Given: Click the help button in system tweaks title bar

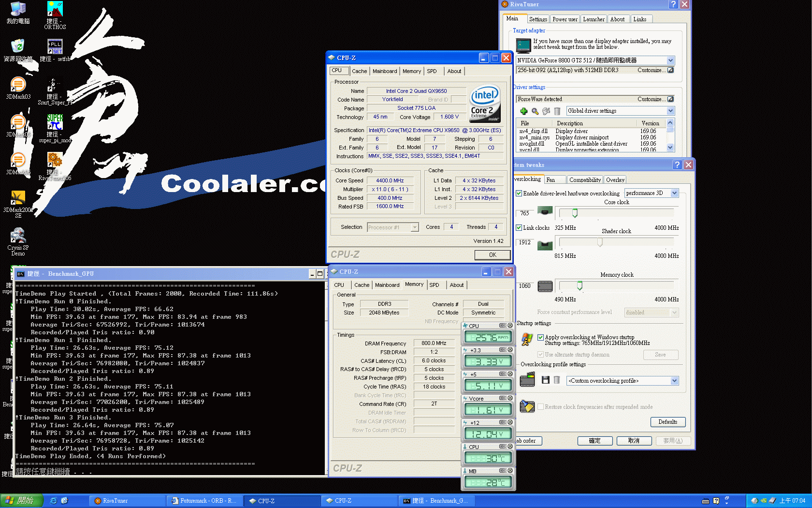Looking at the screenshot, I should pyautogui.click(x=677, y=165).
